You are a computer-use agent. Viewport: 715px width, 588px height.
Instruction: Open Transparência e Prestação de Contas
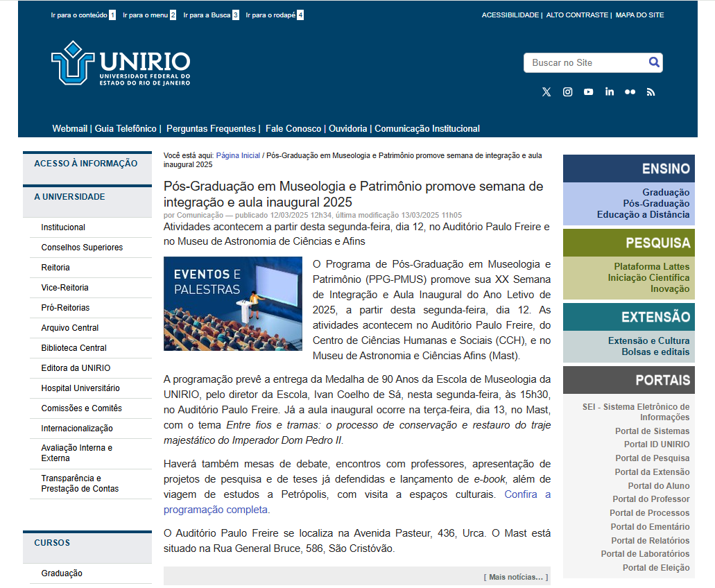80,483
